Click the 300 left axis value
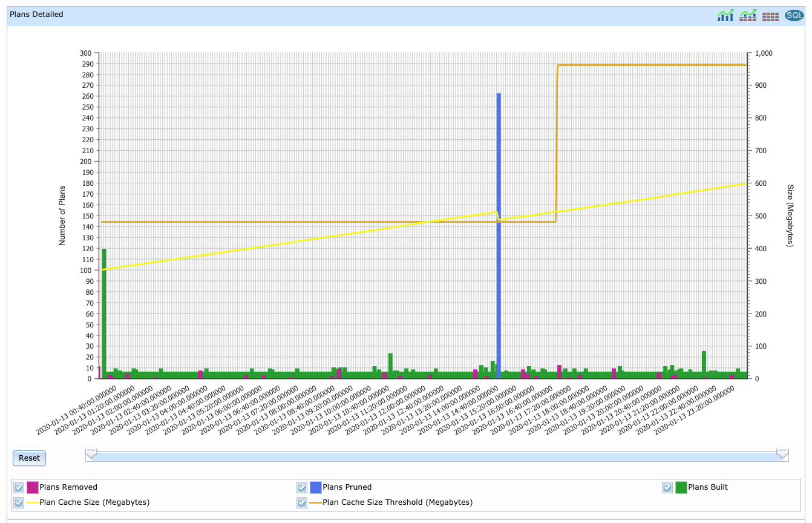 85,53
